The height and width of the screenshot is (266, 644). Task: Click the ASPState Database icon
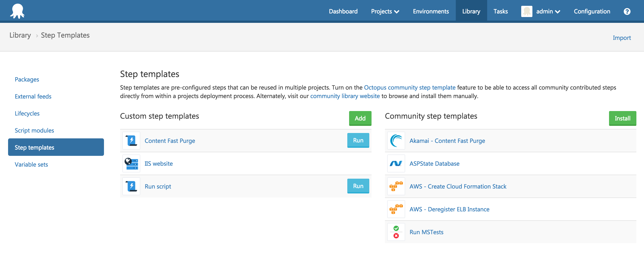point(395,163)
